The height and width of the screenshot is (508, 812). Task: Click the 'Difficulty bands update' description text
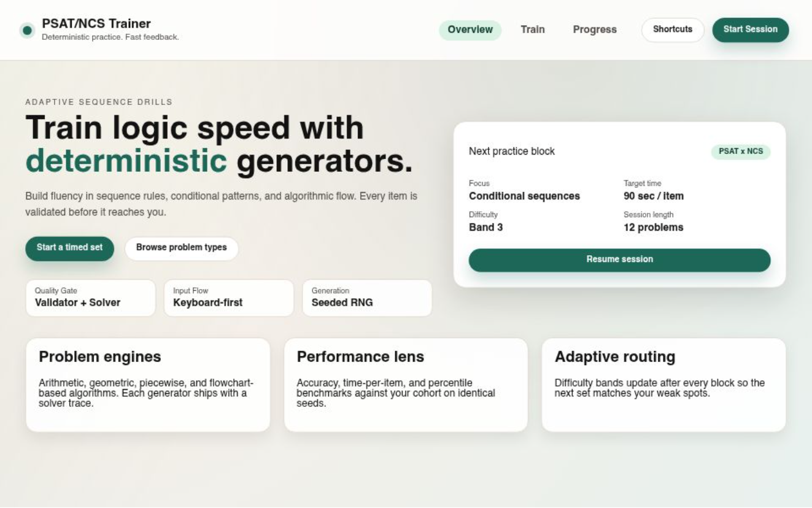tap(660, 388)
